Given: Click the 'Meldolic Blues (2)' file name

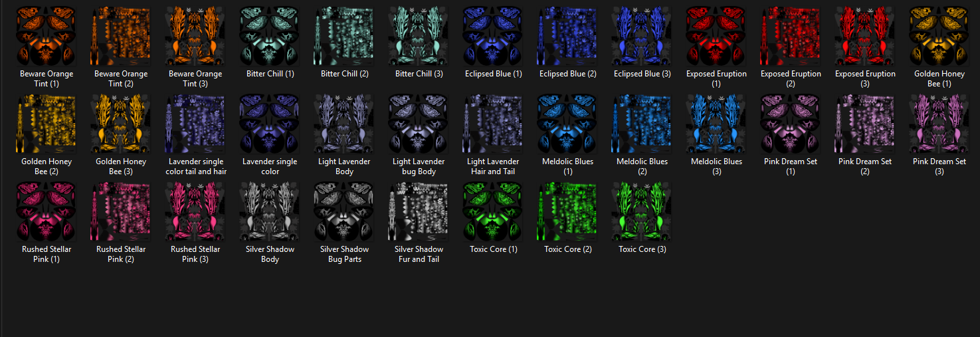Looking at the screenshot, I should click(x=642, y=166).
